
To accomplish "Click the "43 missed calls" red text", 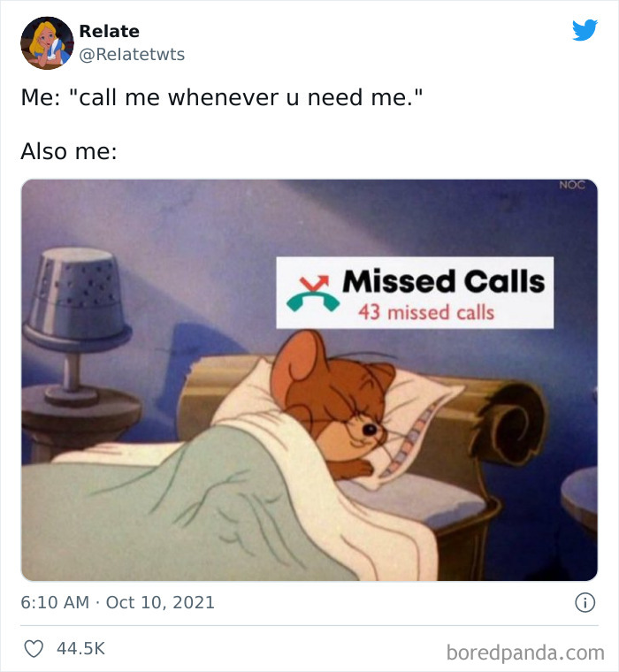I will pyautogui.click(x=426, y=312).
